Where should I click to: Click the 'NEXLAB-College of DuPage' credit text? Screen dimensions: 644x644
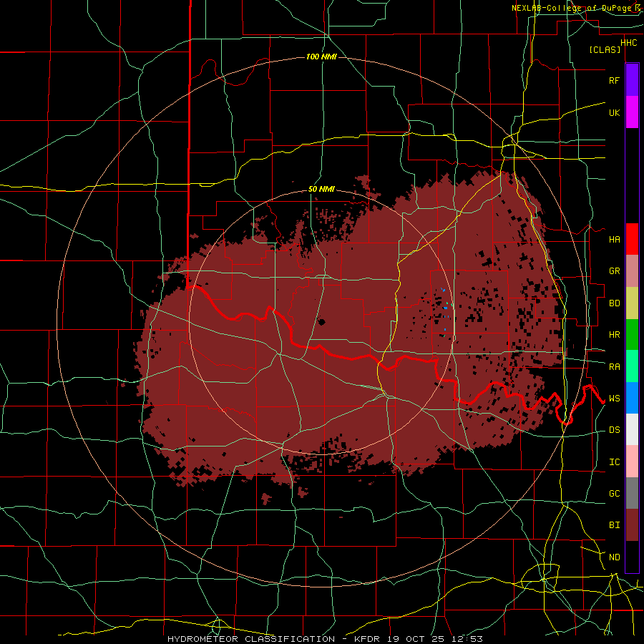[x=570, y=8]
